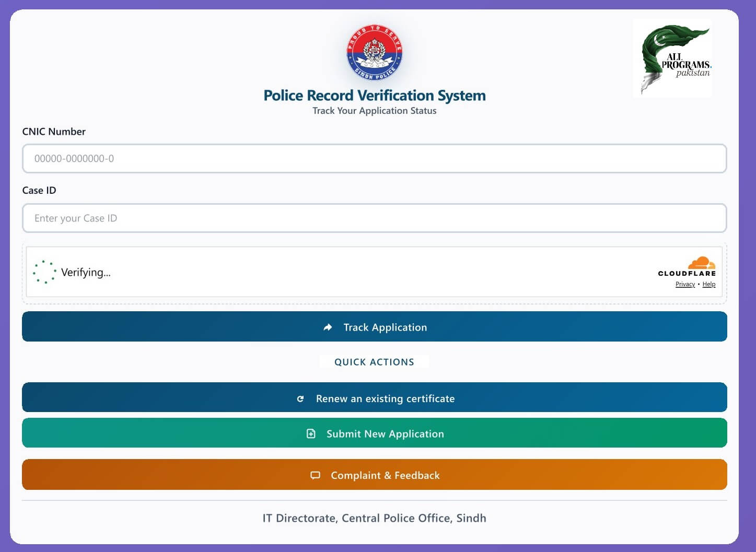Click the All Programs Pakistan logo

672,58
